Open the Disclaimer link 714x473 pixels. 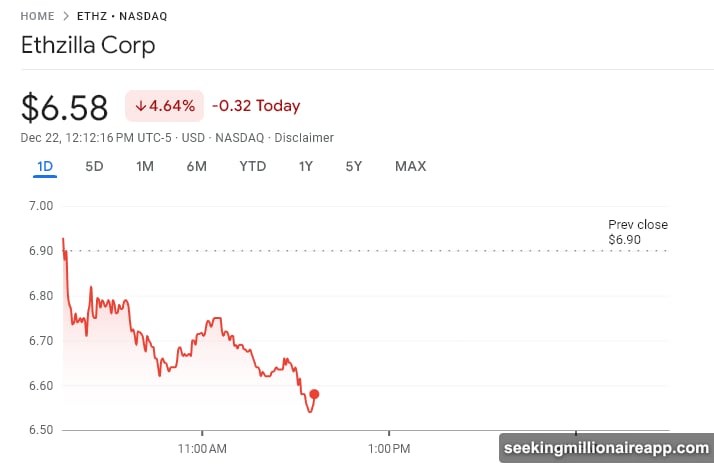tap(305, 138)
